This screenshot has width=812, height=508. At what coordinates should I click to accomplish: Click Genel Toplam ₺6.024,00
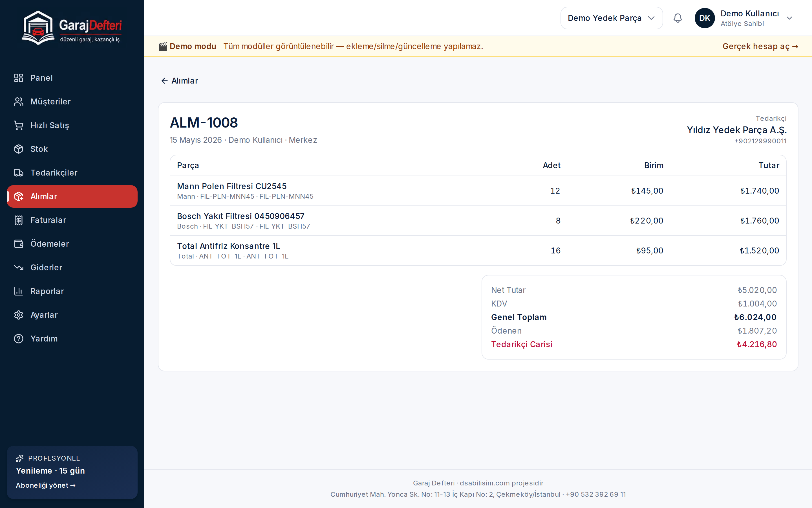coord(755,317)
